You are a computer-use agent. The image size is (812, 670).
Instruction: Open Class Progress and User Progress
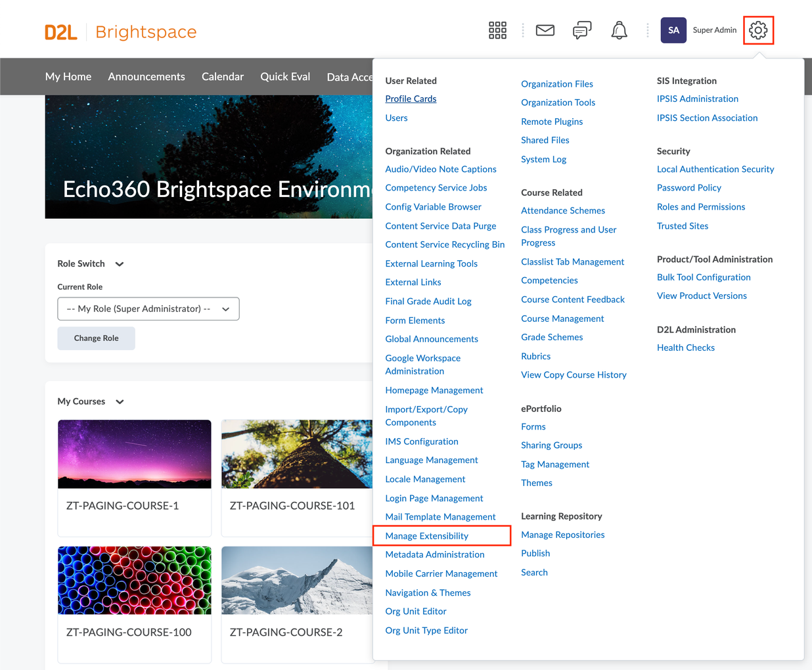pos(569,236)
